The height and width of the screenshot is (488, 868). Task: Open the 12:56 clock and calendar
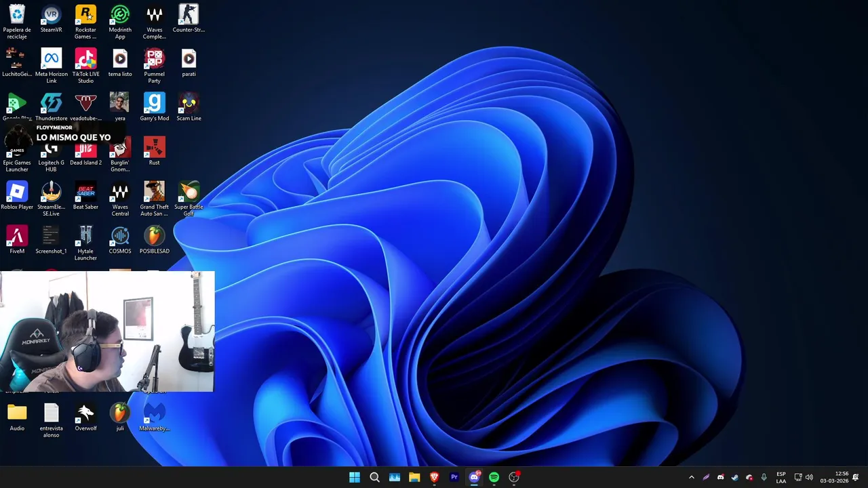coord(834,477)
